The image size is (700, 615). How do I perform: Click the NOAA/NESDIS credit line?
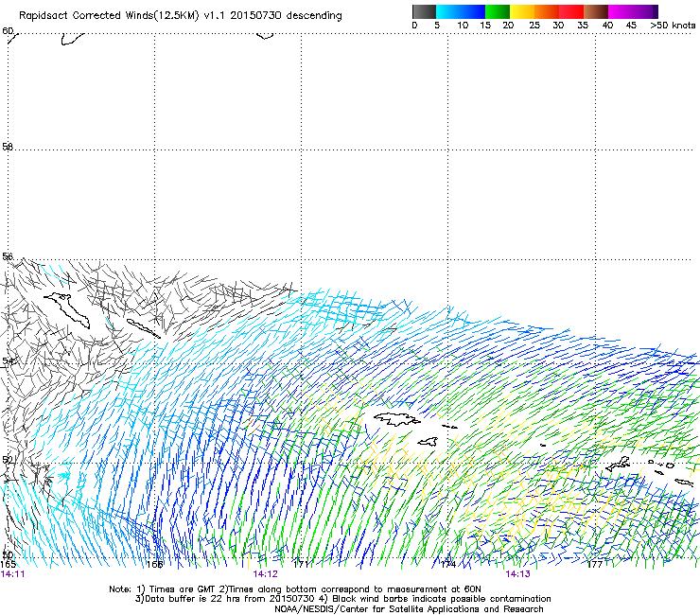409,609
